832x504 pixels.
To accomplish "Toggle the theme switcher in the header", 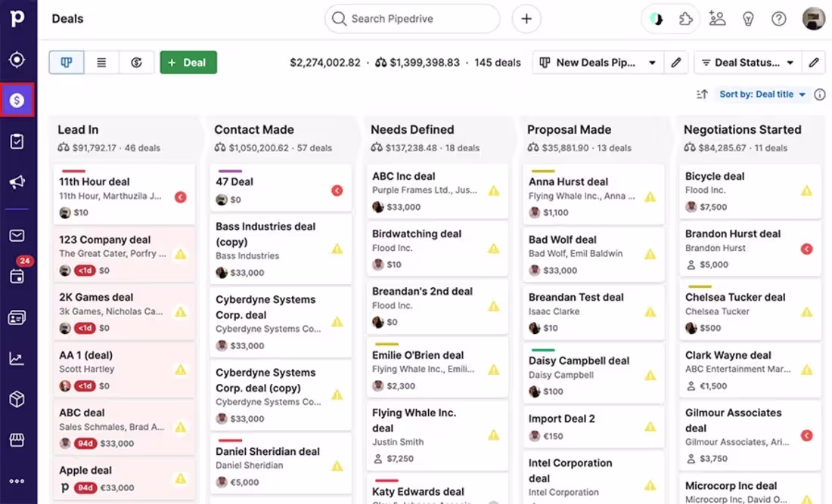I will pyautogui.click(x=656, y=19).
